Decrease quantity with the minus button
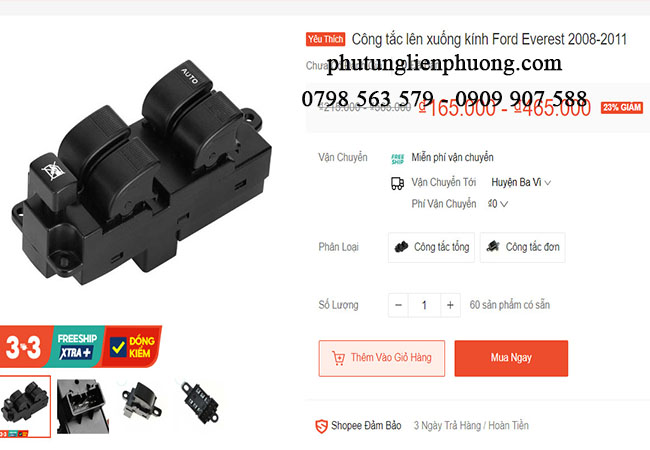Viewport: 650px width, 450px height. coord(398,305)
